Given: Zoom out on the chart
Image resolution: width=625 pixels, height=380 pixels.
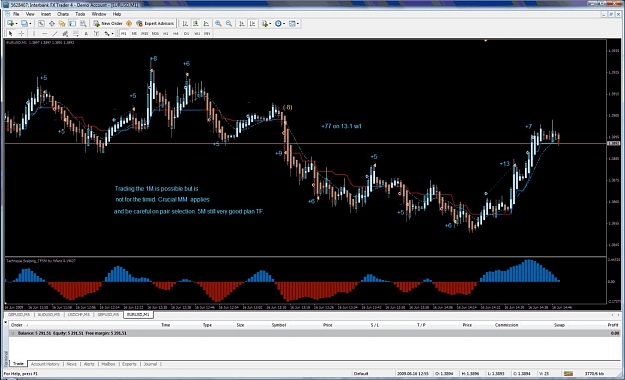Looking at the screenshot, I should pos(229,24).
